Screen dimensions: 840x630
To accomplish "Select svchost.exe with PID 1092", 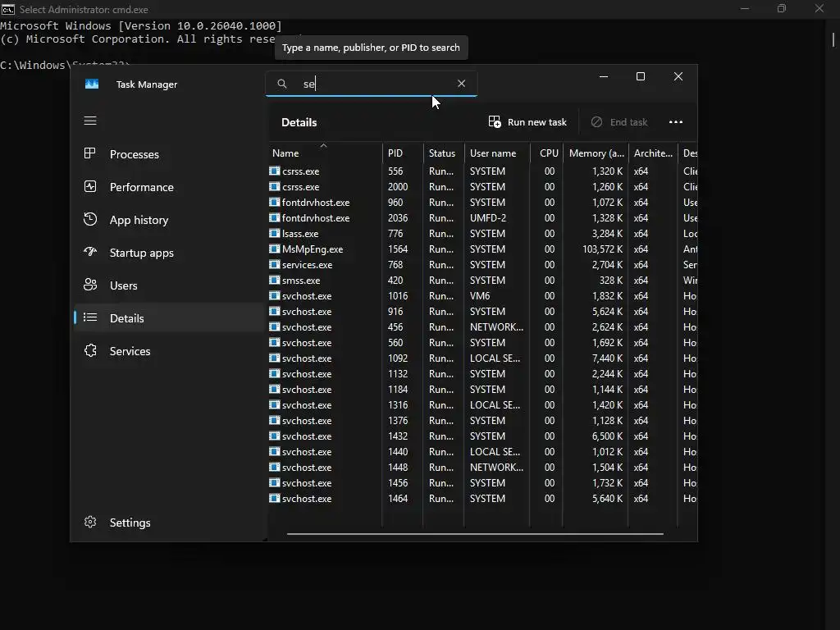I will tap(482, 358).
